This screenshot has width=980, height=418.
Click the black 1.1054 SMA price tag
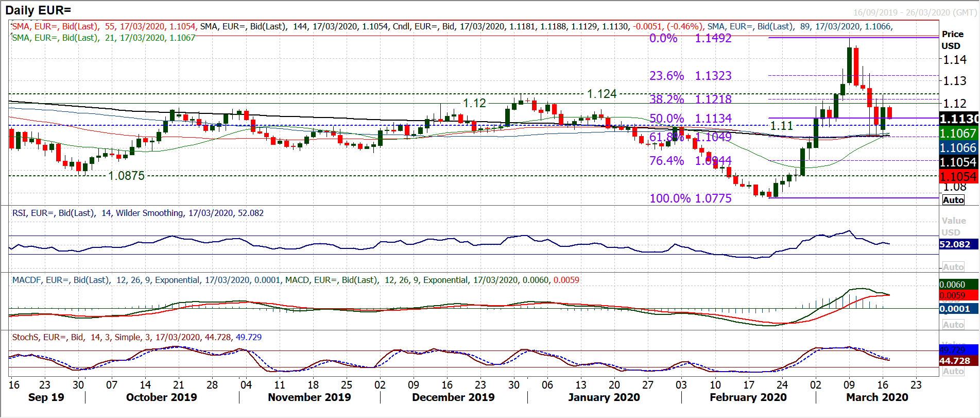[958, 162]
